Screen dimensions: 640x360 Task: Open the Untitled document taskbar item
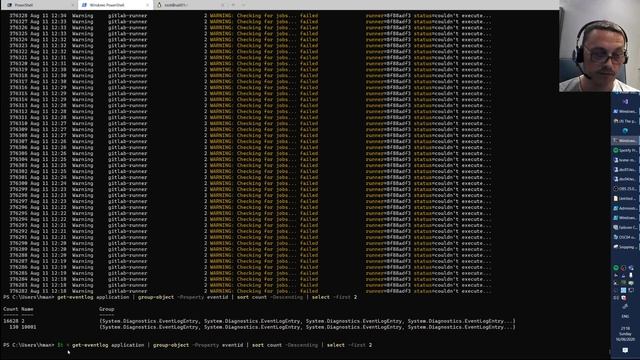625,198
